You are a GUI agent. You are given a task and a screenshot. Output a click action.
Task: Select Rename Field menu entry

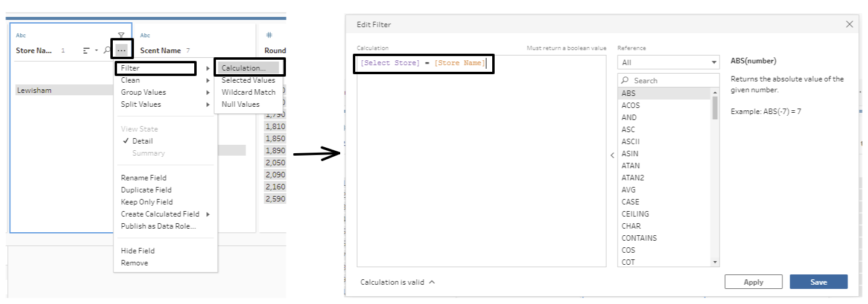tap(165, 178)
